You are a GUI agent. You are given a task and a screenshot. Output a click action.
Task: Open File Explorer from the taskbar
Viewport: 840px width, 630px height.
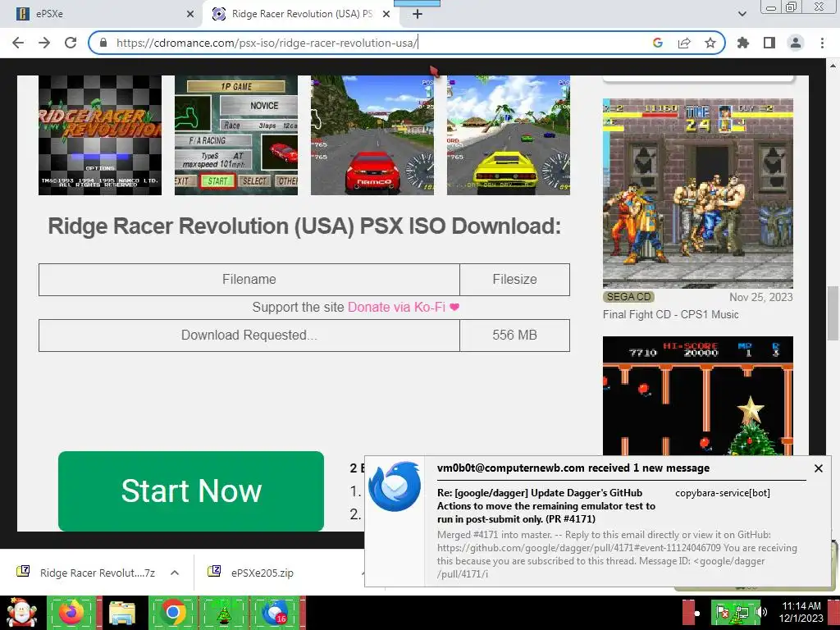coord(121,613)
